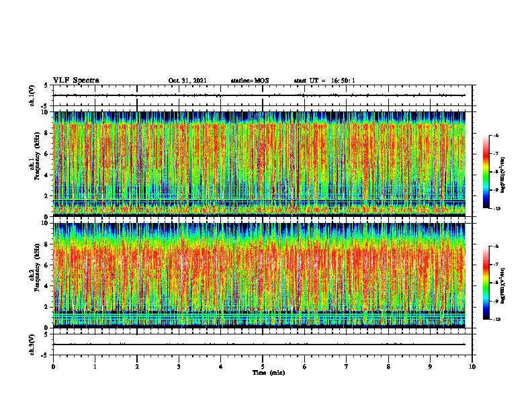Click the "4" kHz tick on ch.1 frequency axis
The image size is (532, 411).
(47, 175)
